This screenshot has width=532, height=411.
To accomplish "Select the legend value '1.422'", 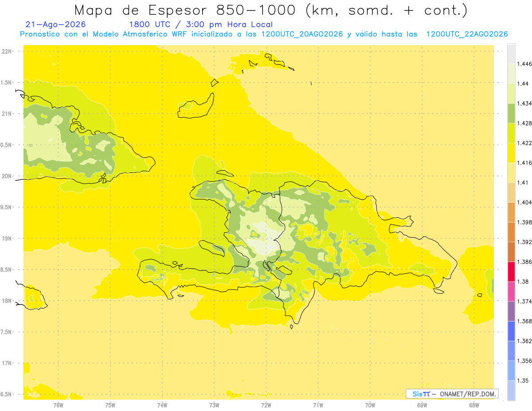I will pyautogui.click(x=525, y=143).
